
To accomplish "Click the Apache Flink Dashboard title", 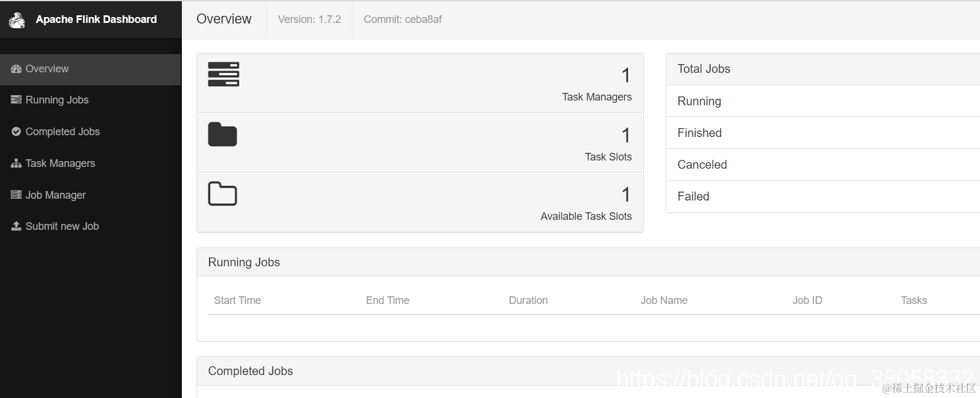I will pyautogui.click(x=97, y=19).
